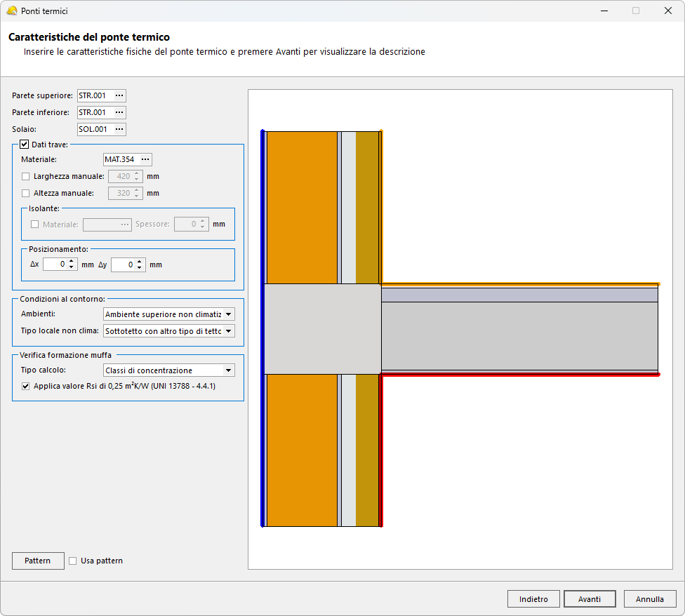685x616 pixels.
Task: Check the Usa pattern option
Action: coord(73,561)
